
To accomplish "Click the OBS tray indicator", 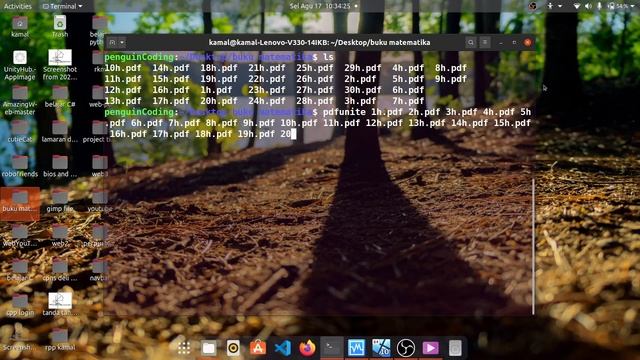I will pos(533,6).
